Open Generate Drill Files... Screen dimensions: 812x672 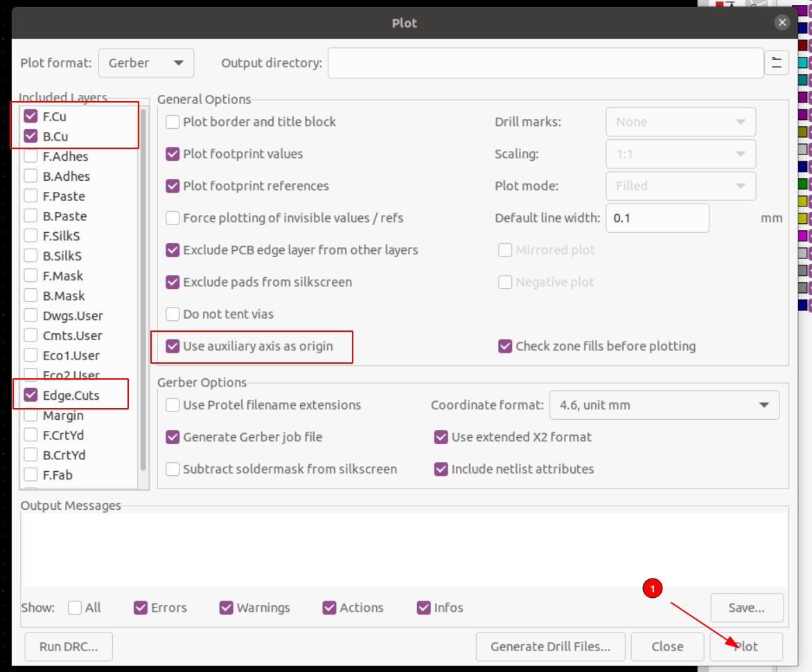pos(551,646)
